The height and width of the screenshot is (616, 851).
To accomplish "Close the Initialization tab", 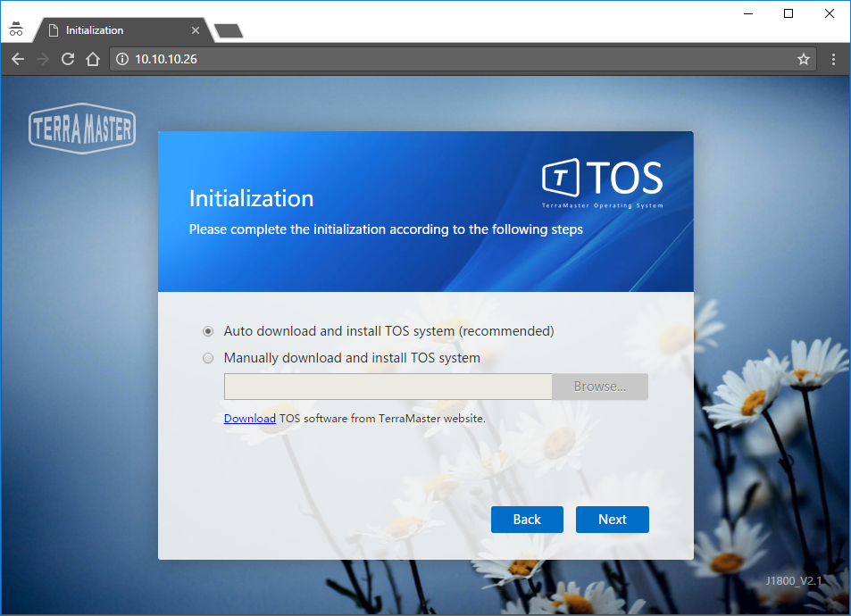I will [196, 30].
